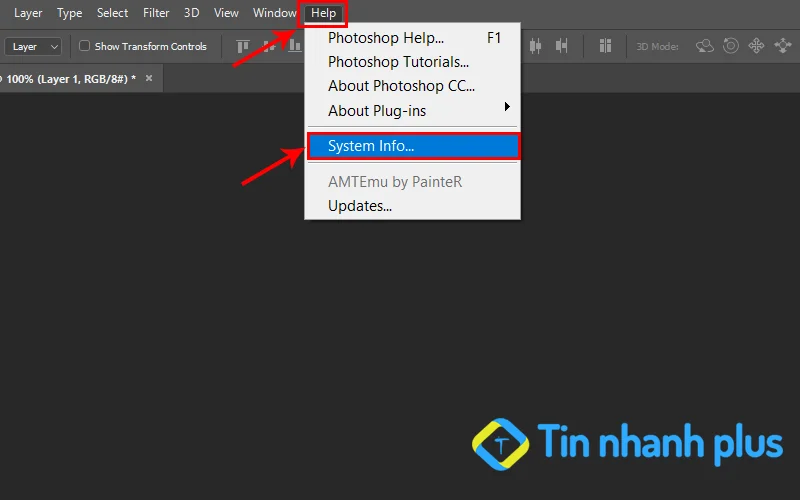The image size is (800, 500).
Task: Enable Show Transform Controls checkbox
Action: (x=84, y=46)
